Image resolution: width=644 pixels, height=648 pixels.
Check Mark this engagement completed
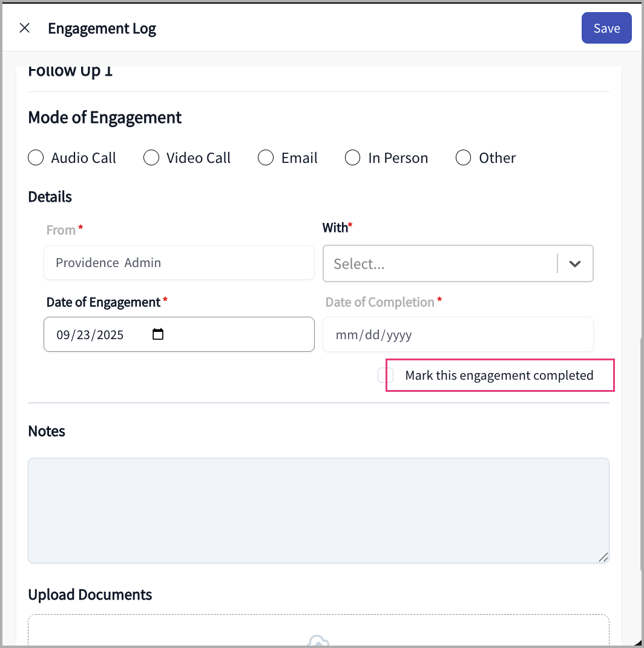tap(386, 375)
